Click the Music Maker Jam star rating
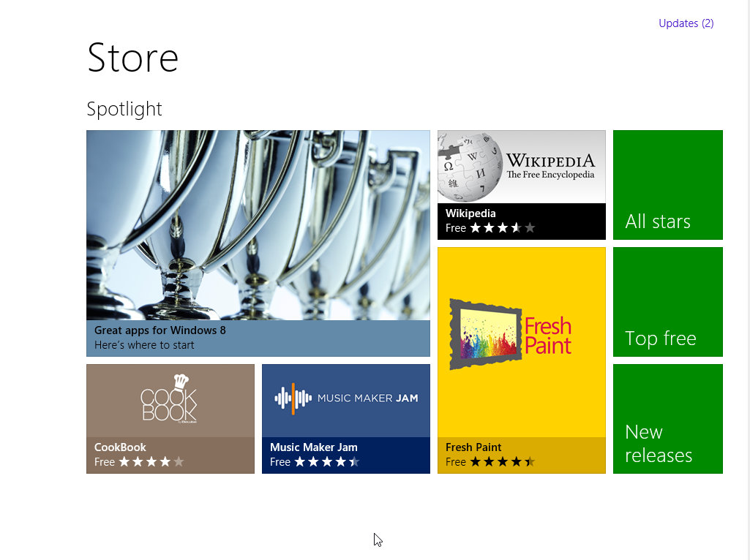Viewport: 750px width, 560px height. tap(326, 462)
